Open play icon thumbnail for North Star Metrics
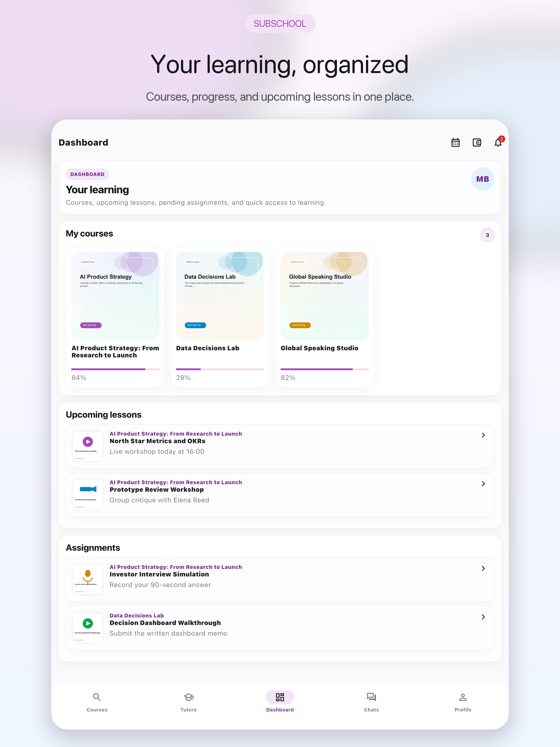The image size is (560, 747). (x=88, y=446)
